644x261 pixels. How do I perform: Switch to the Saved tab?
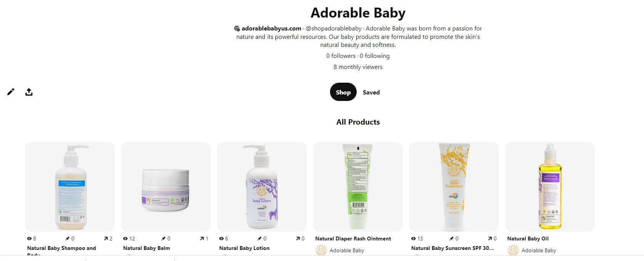pos(371,92)
